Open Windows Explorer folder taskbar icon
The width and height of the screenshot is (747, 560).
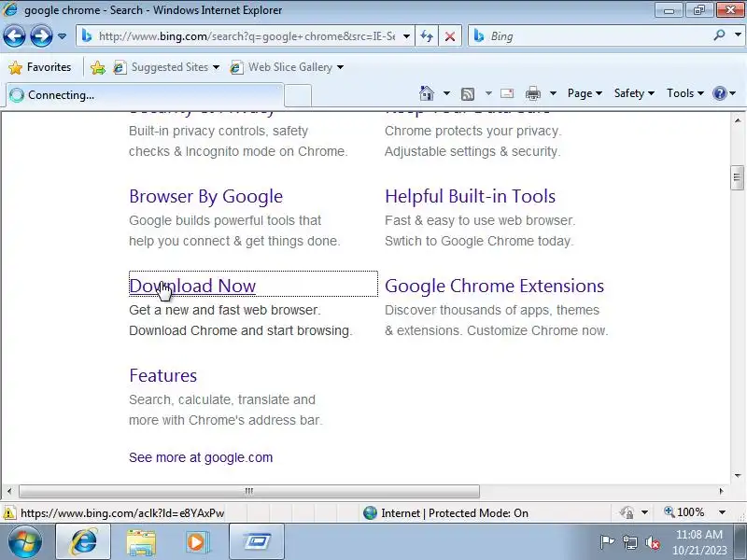(x=141, y=542)
